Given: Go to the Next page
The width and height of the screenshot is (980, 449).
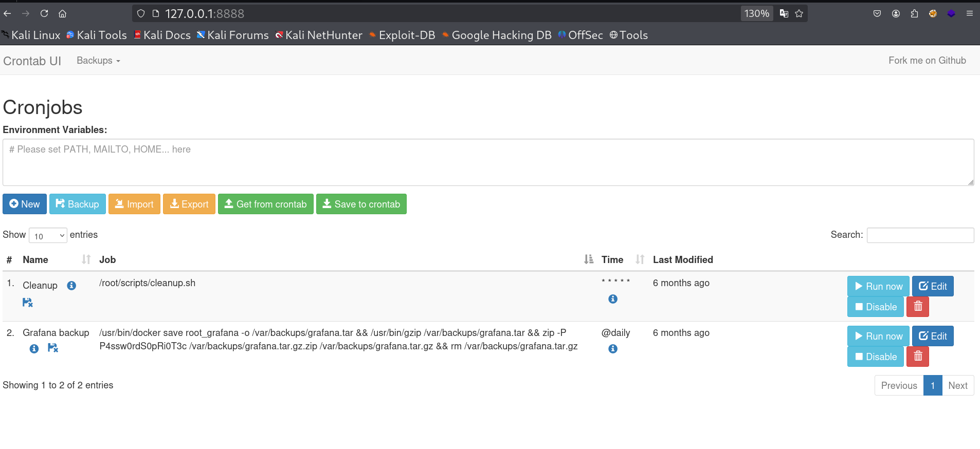Looking at the screenshot, I should (958, 385).
